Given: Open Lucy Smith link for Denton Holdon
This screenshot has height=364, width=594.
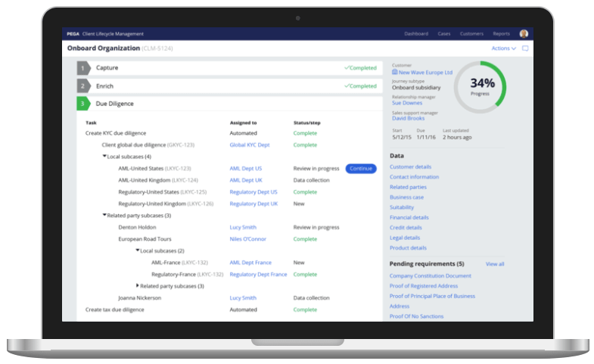Looking at the screenshot, I should pos(243,227).
